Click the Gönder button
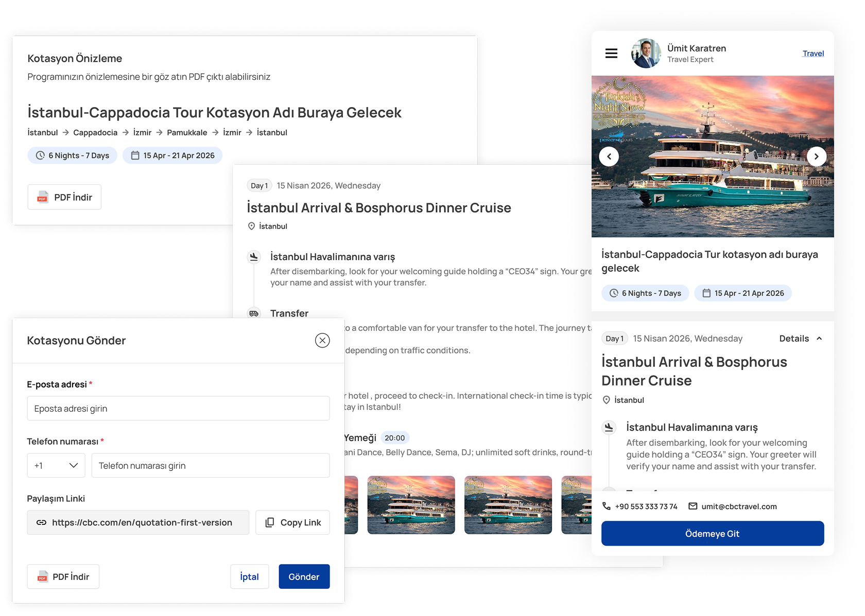Image resolution: width=865 pixels, height=616 pixels. coord(304,576)
